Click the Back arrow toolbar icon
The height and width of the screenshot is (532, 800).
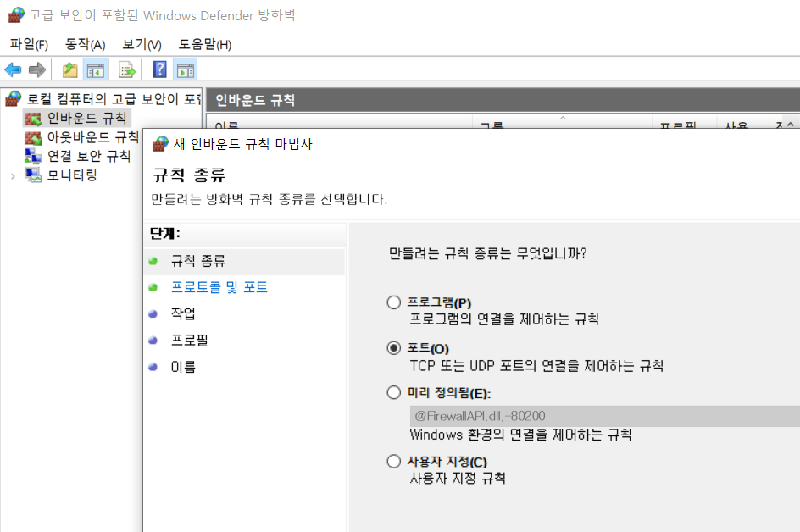click(13, 69)
